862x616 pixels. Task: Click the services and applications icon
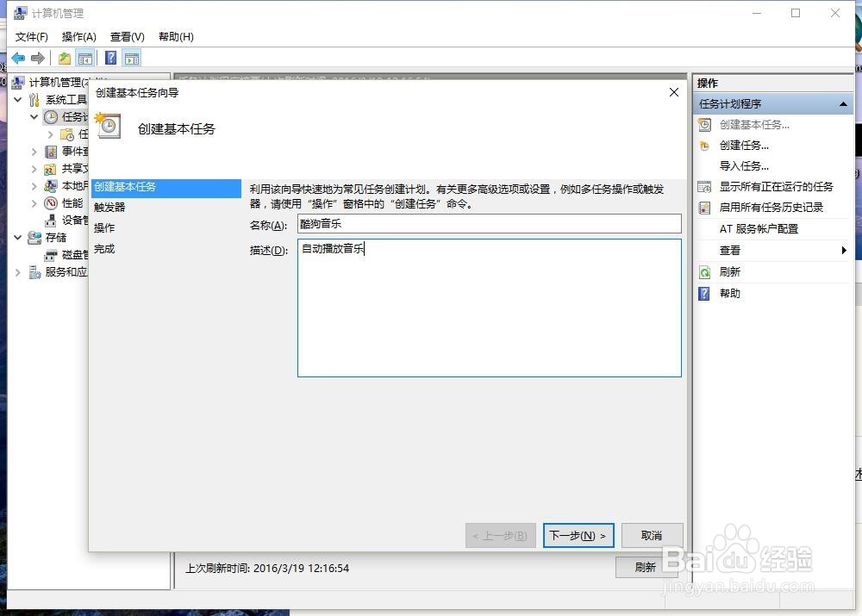tap(34, 272)
